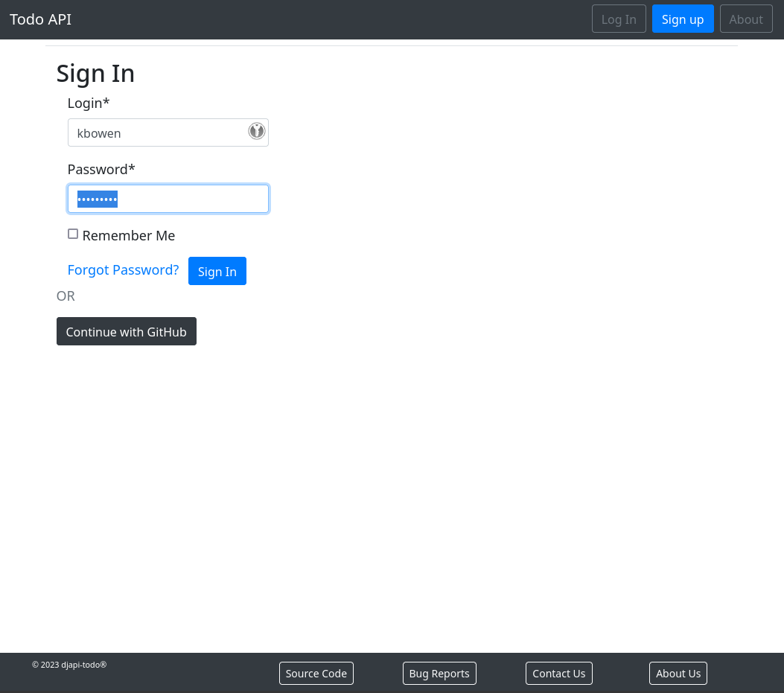Click the OR separator text
This screenshot has width=784, height=693.
[66, 296]
